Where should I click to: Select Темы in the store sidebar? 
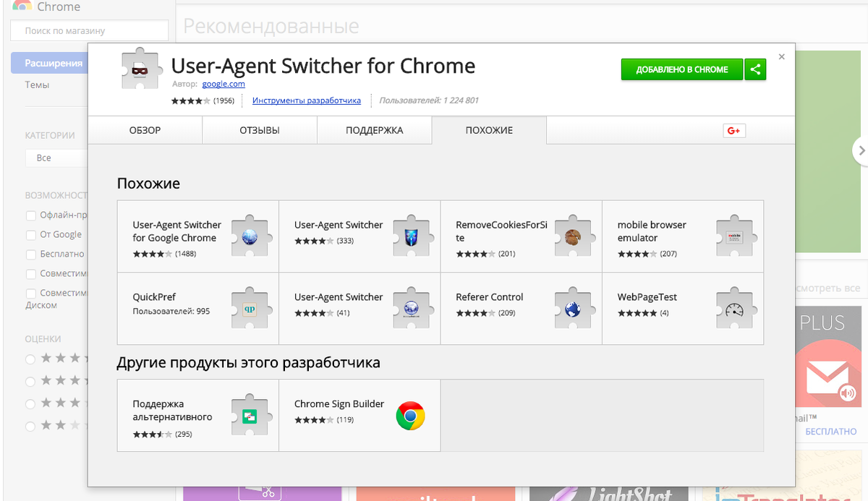pos(38,85)
